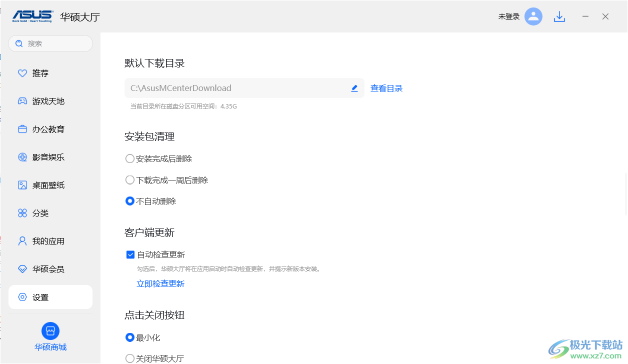The image size is (628, 364).
Task: Click the heart icon next to 推荐
Action: pos(22,73)
